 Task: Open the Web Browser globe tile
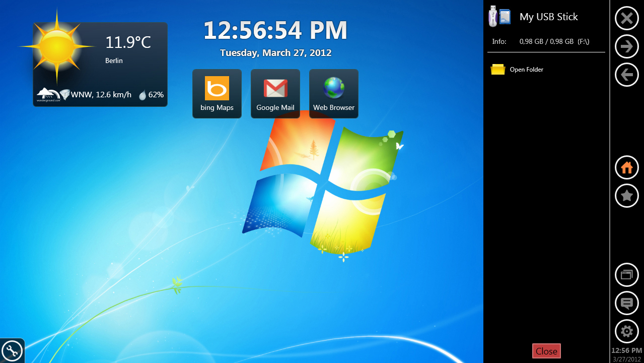(334, 94)
